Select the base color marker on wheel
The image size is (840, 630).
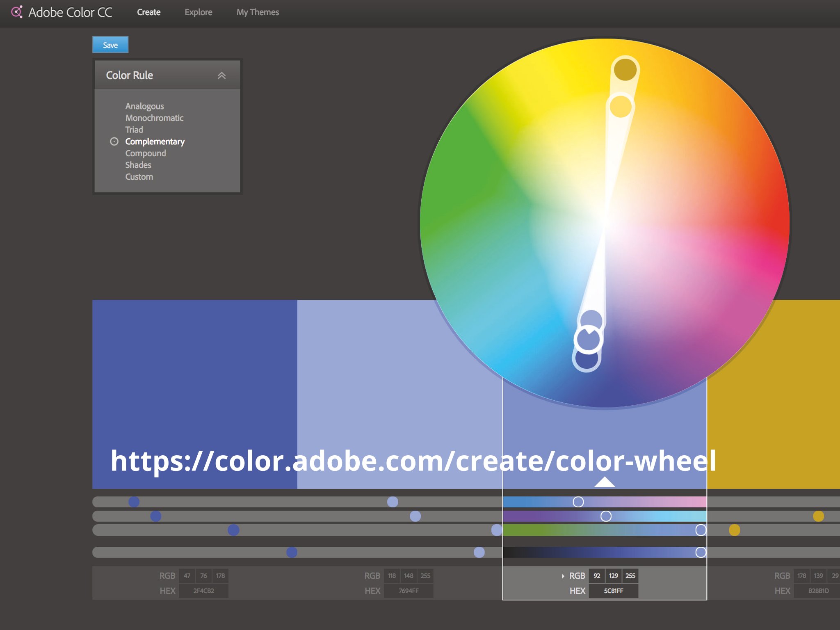[588, 340]
